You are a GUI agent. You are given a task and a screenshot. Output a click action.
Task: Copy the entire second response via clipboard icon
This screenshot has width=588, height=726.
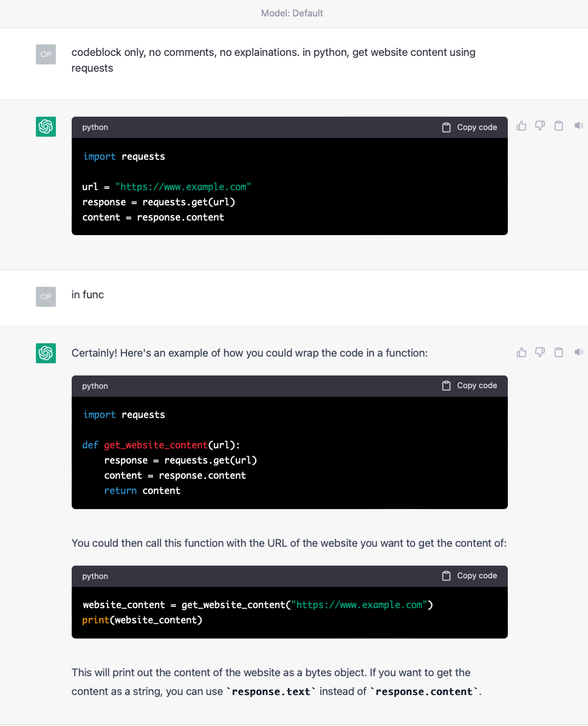coord(559,352)
